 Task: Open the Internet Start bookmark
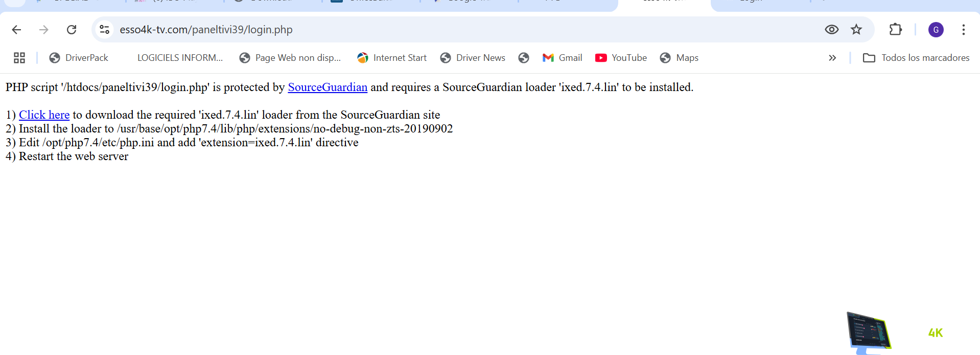392,58
